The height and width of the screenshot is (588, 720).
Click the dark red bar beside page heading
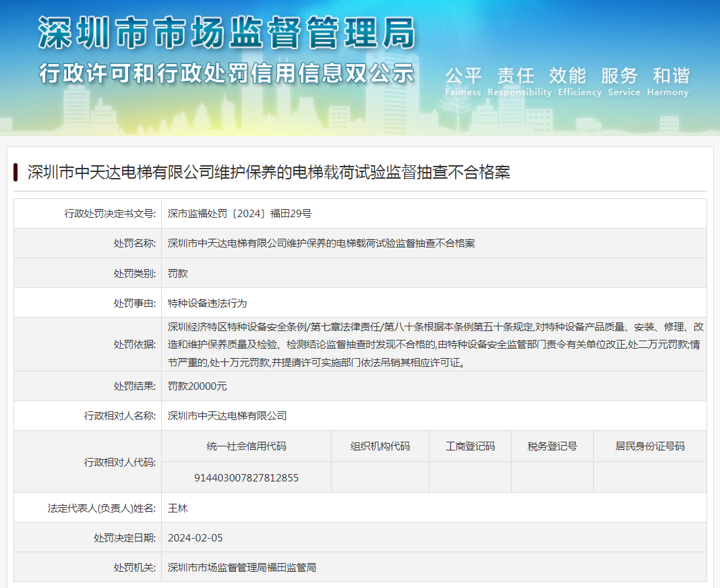click(x=16, y=173)
